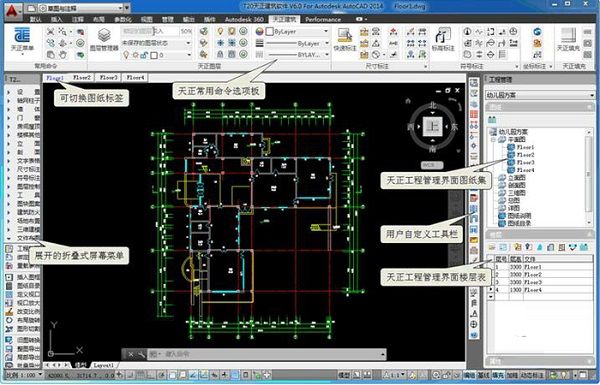Click ViewCube 东 direction label
This screenshot has height=385, width=600.
click(x=454, y=126)
